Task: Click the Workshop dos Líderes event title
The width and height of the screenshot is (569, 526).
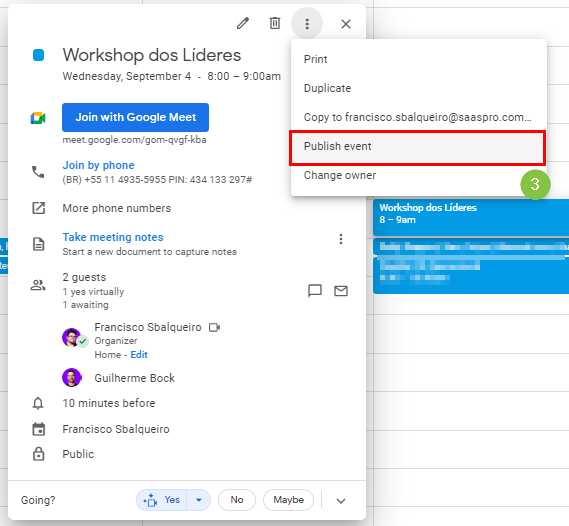Action: [x=152, y=55]
